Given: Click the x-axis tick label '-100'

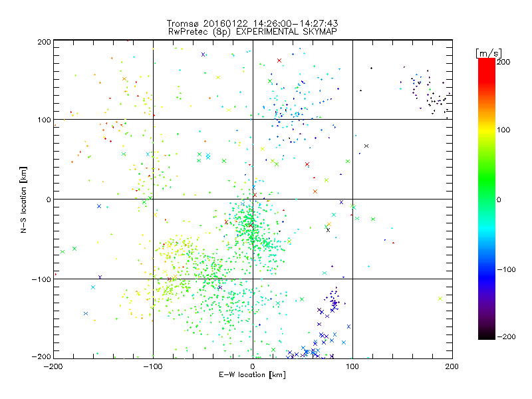Looking at the screenshot, I should 153,366.
